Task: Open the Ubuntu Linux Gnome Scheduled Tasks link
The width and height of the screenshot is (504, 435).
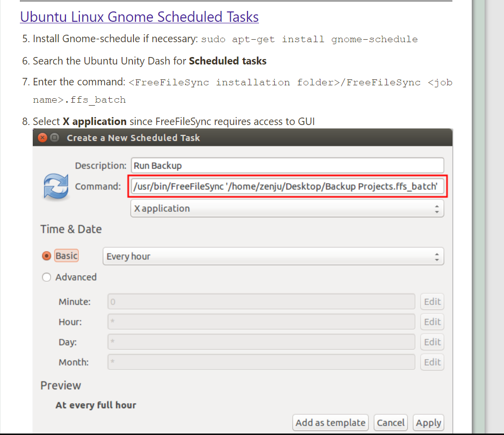Action: 139,17
